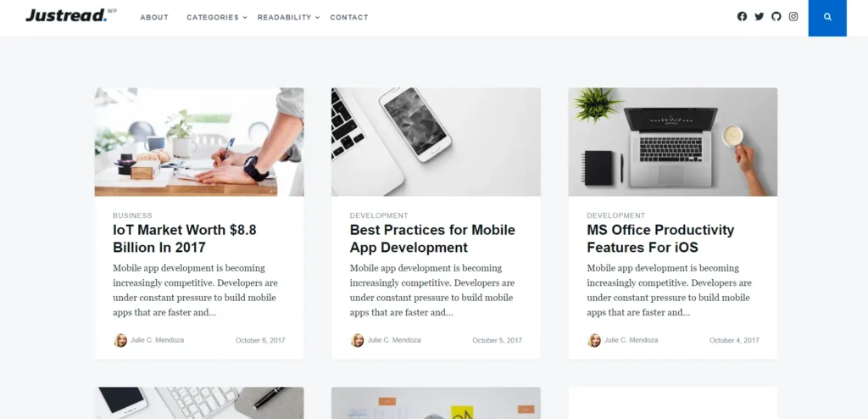This screenshot has width=868, height=419.
Task: Click the Justread logo
Action: [71, 15]
